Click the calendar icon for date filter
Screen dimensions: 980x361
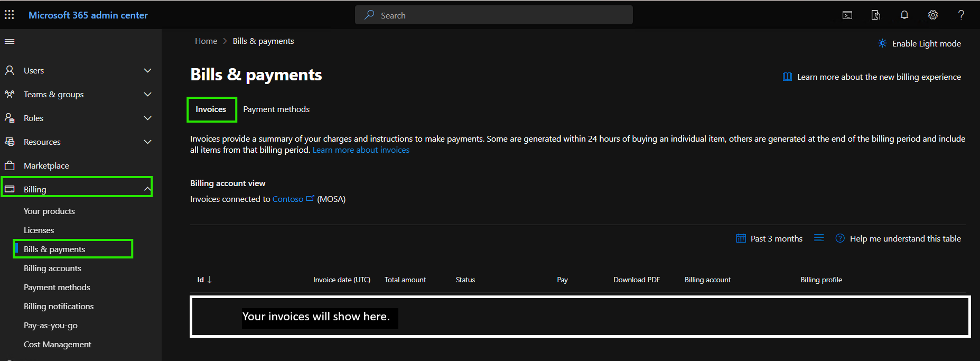pyautogui.click(x=741, y=238)
